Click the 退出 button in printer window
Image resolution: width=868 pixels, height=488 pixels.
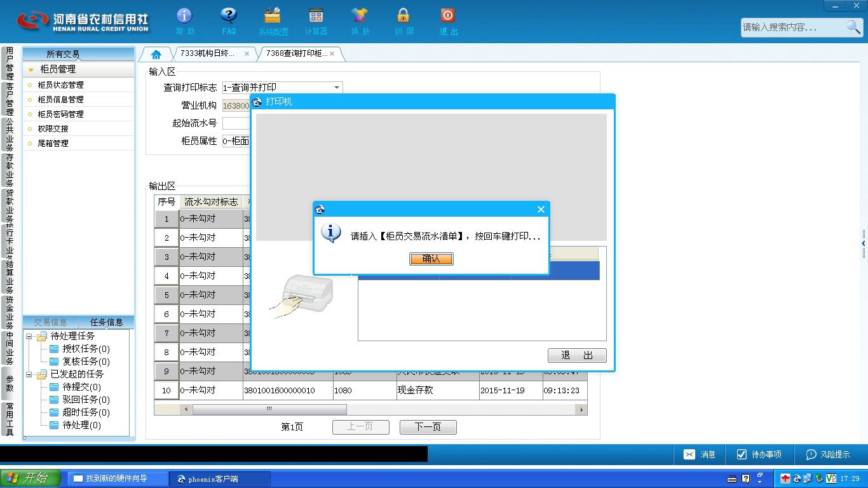[577, 355]
